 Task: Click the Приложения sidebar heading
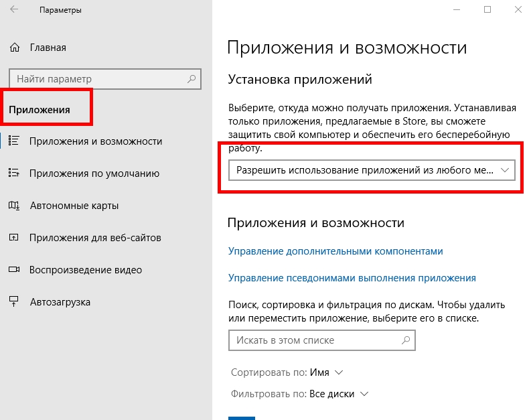40,110
